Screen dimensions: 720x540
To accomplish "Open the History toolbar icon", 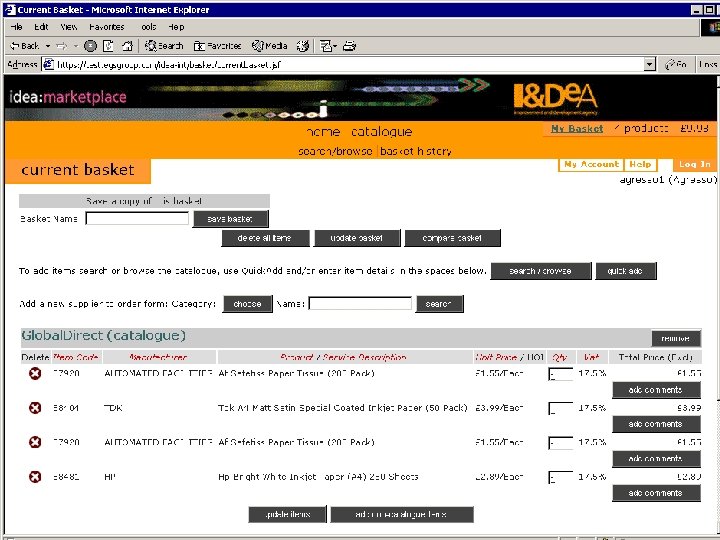I will (x=303, y=46).
